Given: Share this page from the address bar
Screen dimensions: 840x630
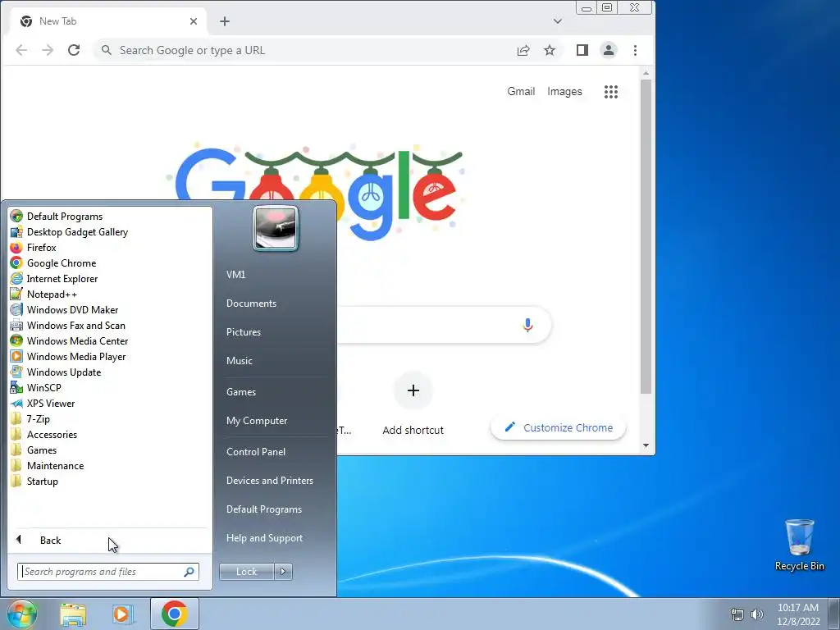Looking at the screenshot, I should (523, 50).
